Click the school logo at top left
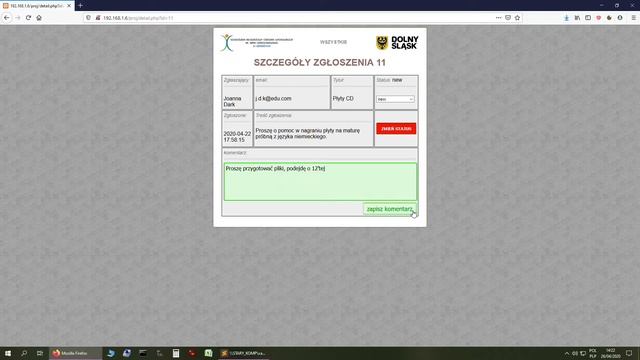Screen dimensions: 640x360 257,42
